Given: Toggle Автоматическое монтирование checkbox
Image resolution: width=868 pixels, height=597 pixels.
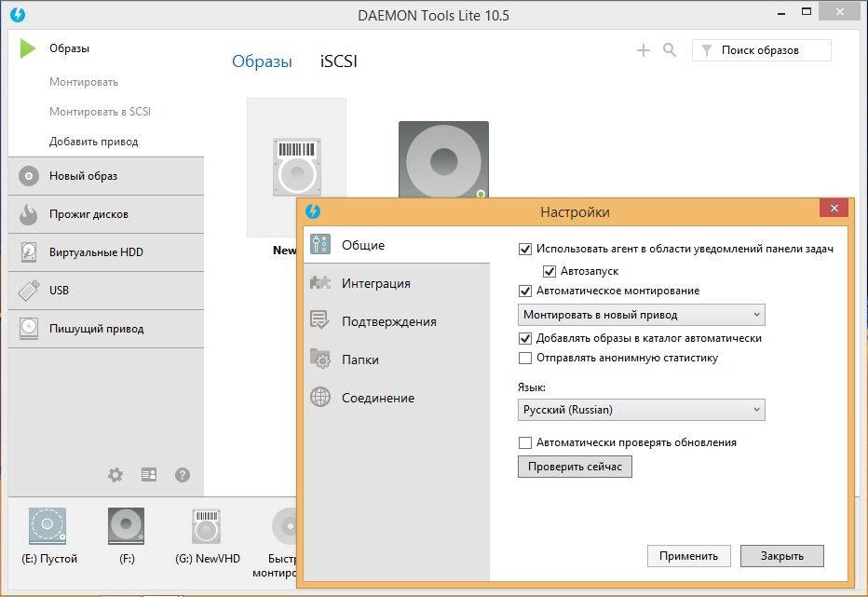Looking at the screenshot, I should pos(524,291).
